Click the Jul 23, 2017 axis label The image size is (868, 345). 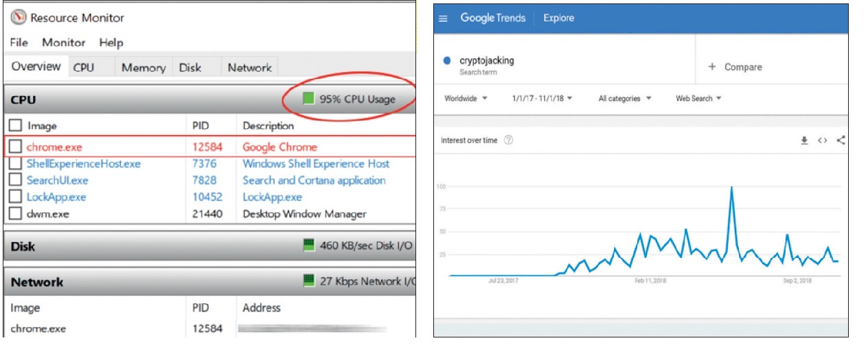503,281
